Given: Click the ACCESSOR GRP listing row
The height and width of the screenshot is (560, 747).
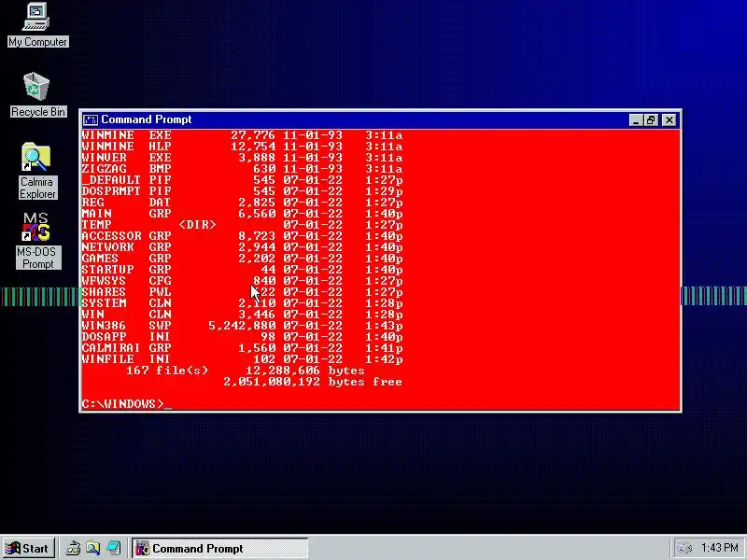Looking at the screenshot, I should [242, 236].
